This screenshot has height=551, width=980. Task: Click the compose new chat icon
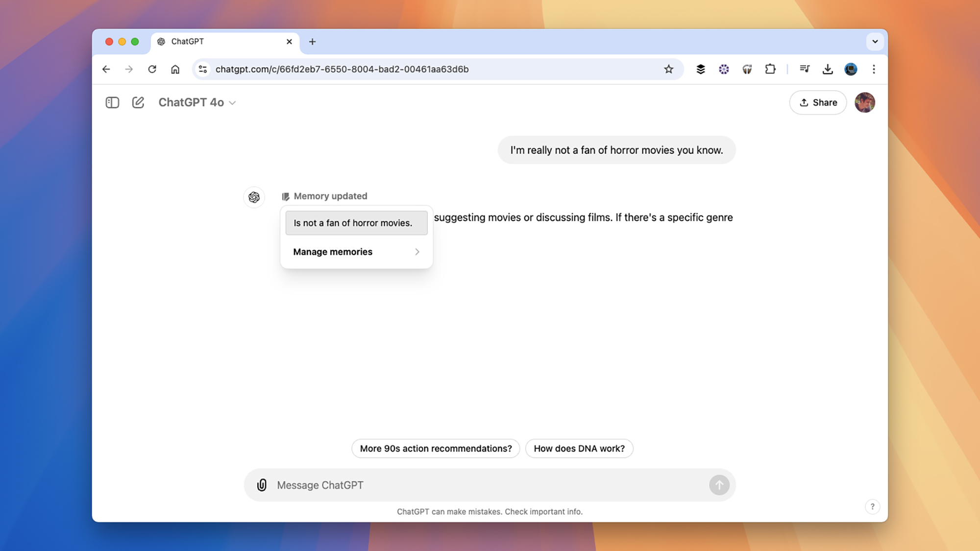point(138,102)
